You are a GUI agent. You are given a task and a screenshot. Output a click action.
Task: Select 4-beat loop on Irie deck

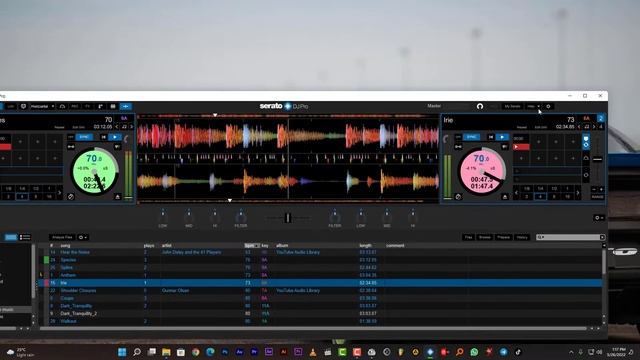click(540, 197)
